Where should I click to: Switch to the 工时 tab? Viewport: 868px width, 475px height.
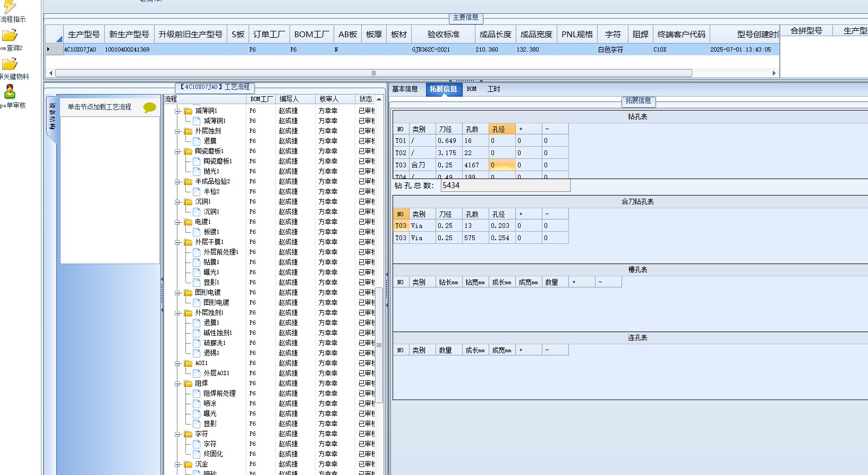493,89
